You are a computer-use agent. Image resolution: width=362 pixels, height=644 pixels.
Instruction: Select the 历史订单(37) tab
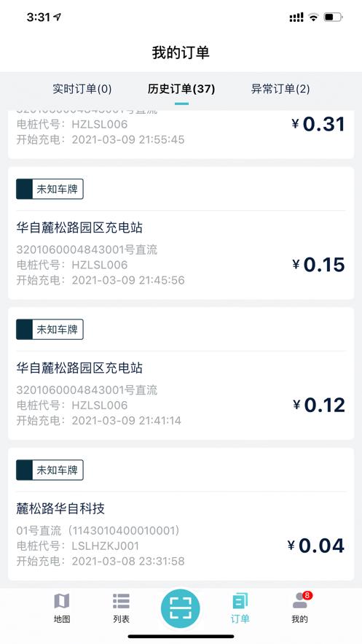[x=181, y=89]
